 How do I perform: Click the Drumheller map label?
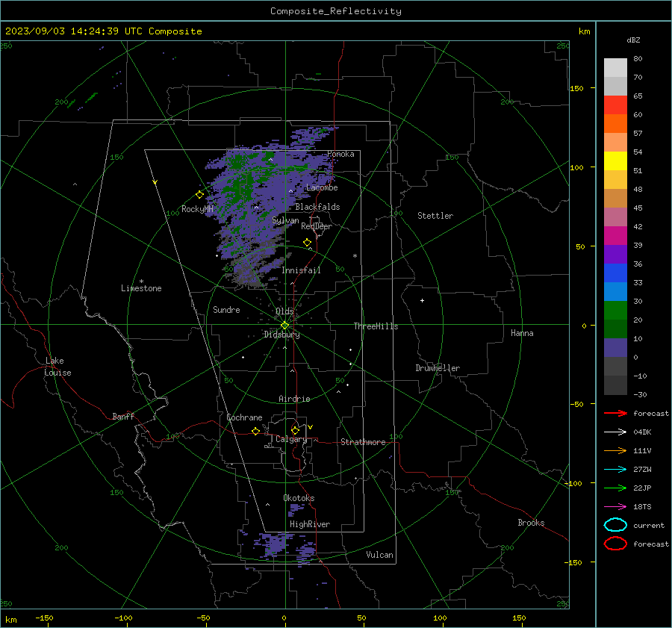pyautogui.click(x=438, y=368)
